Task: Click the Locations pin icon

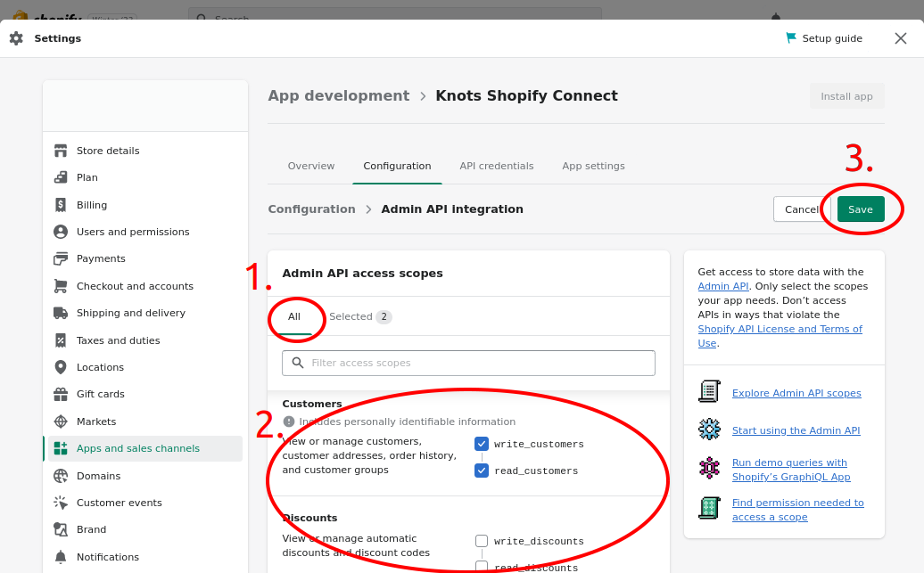Action: pyautogui.click(x=61, y=367)
